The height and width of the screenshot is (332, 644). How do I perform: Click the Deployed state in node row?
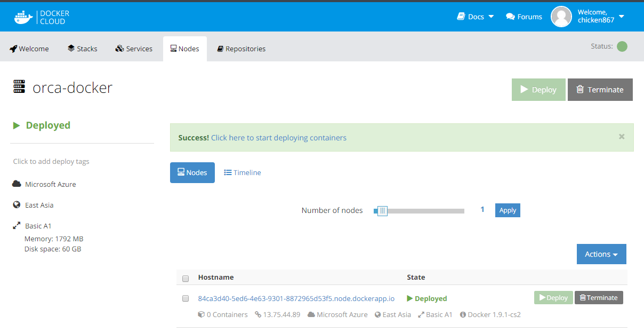point(427,298)
